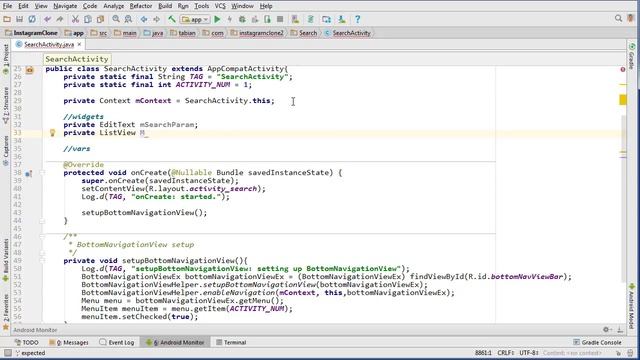Cut selection with the scissors icon
This screenshot has height=360, width=640.
click(x=75, y=19)
